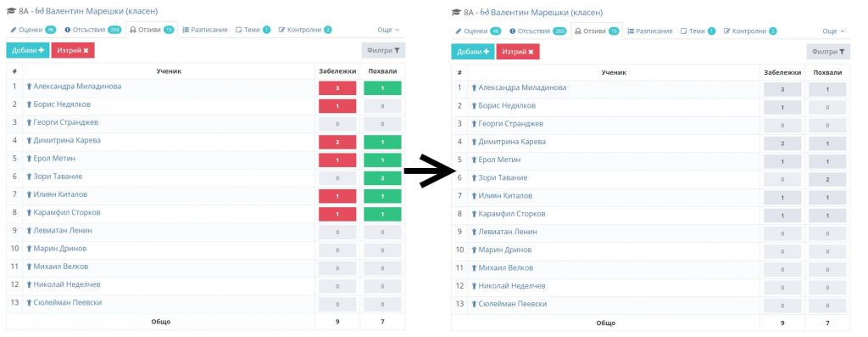The height and width of the screenshot is (337, 868).
Task: Click graduation cap icon in left panel title
Action: [11, 11]
